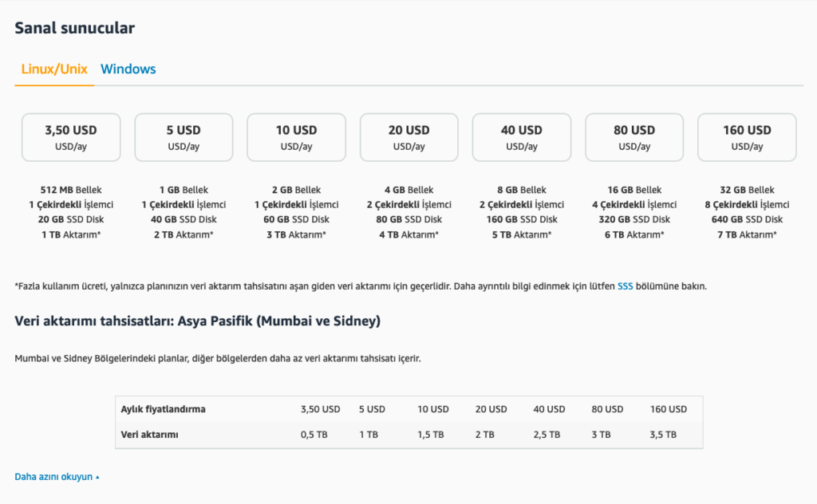Screen dimensions: 817x504
Task: Click the 16 GB Bellek text
Action: coord(634,190)
